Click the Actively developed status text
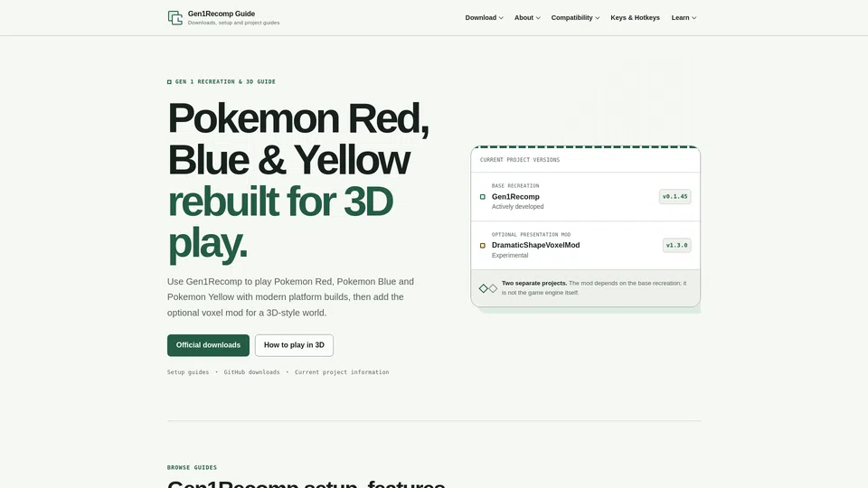This screenshot has width=868, height=488. (x=517, y=207)
